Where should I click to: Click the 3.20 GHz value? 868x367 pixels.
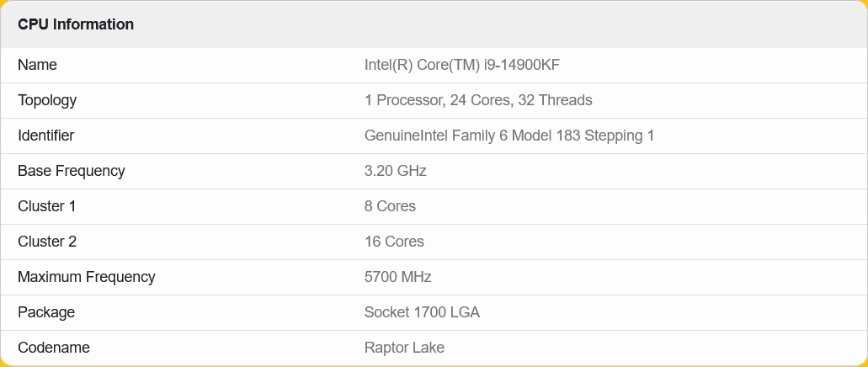396,171
